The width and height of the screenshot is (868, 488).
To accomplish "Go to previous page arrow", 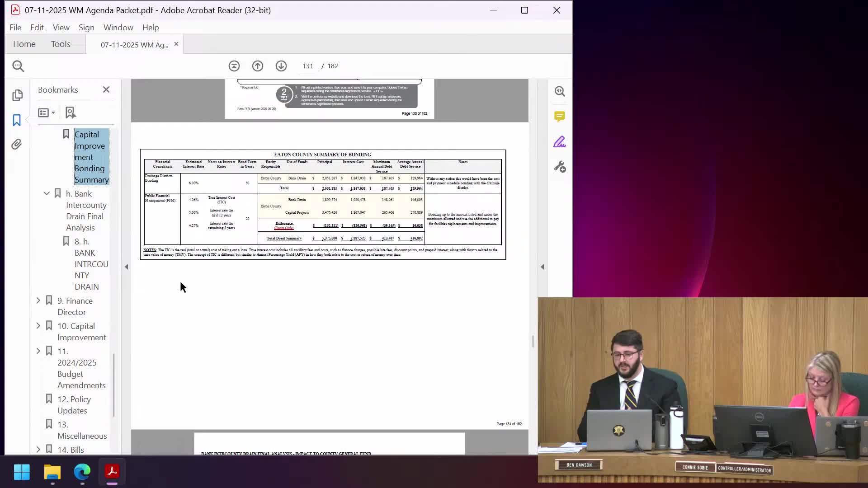I will click(258, 66).
